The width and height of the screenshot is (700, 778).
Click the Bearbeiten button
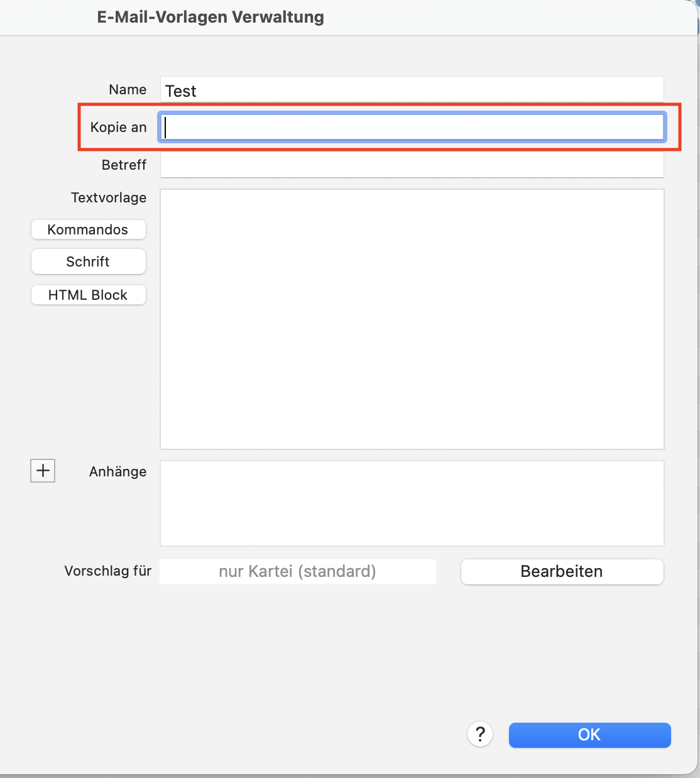point(562,571)
